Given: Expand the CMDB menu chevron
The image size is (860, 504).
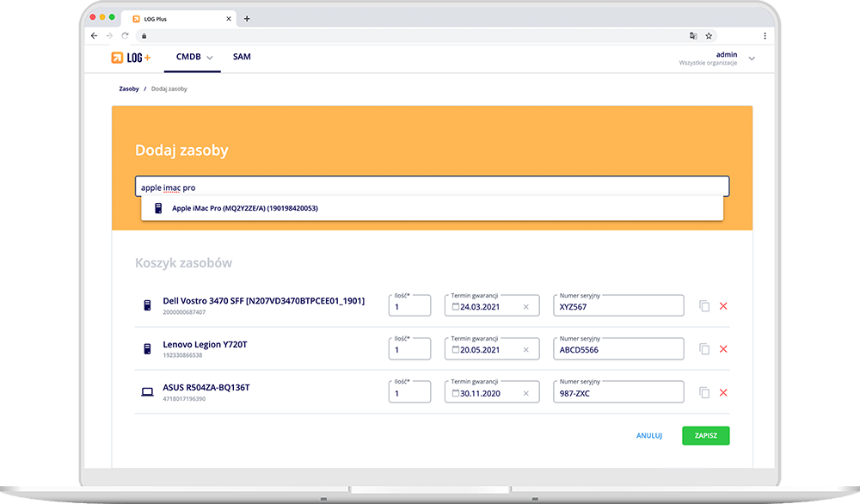Looking at the screenshot, I should coord(210,58).
